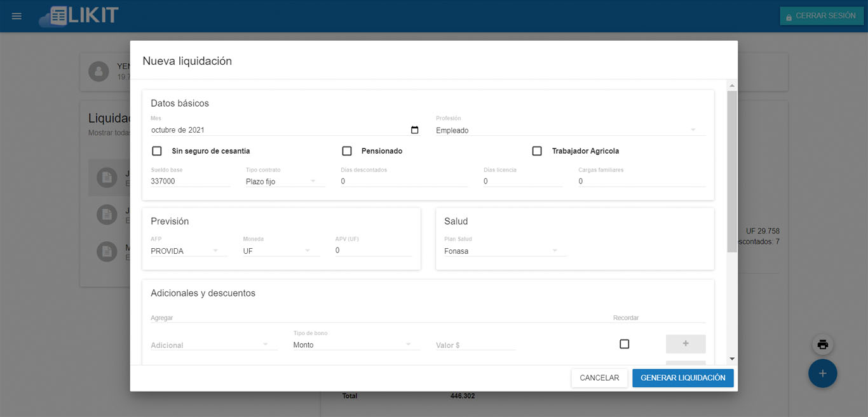The image size is (868, 417).
Task: Click the user avatar icon
Action: click(98, 72)
